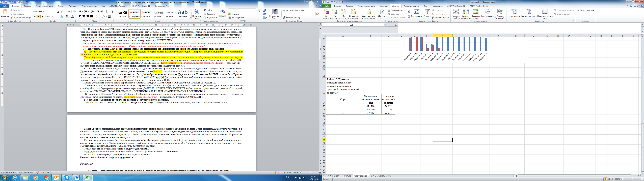Open the font name dropdown in Word
The image size is (644, 181).
point(46,12)
